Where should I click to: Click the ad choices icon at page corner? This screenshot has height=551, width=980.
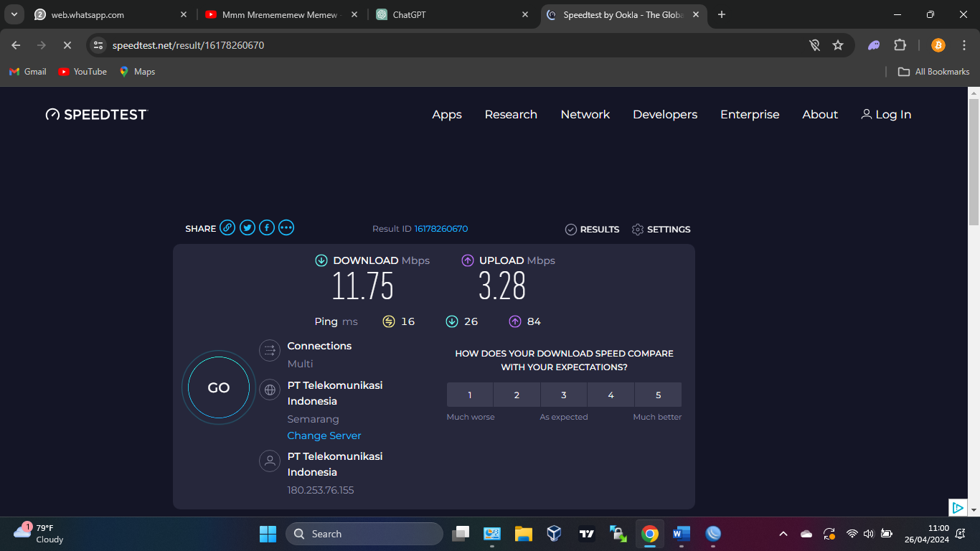tap(957, 507)
